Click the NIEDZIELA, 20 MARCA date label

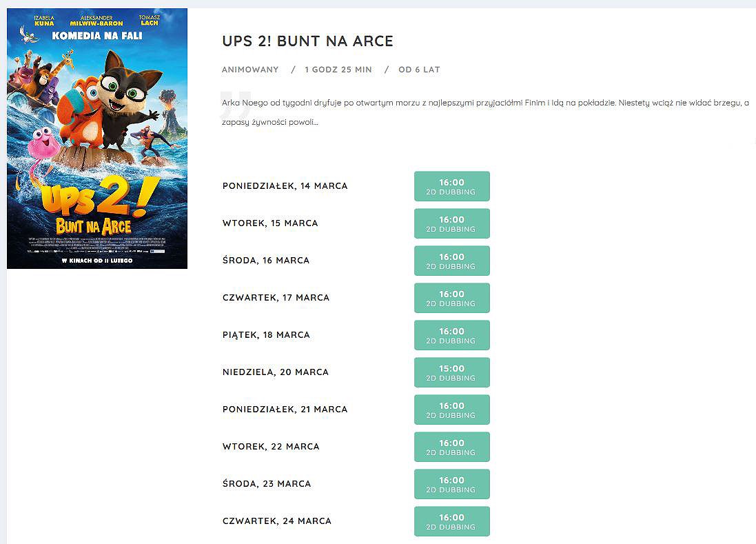[275, 372]
